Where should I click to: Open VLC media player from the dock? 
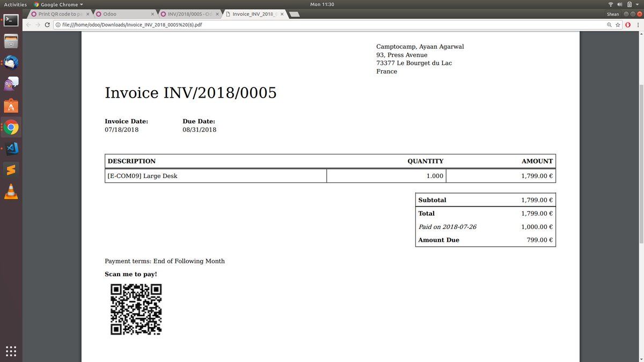click(x=11, y=191)
